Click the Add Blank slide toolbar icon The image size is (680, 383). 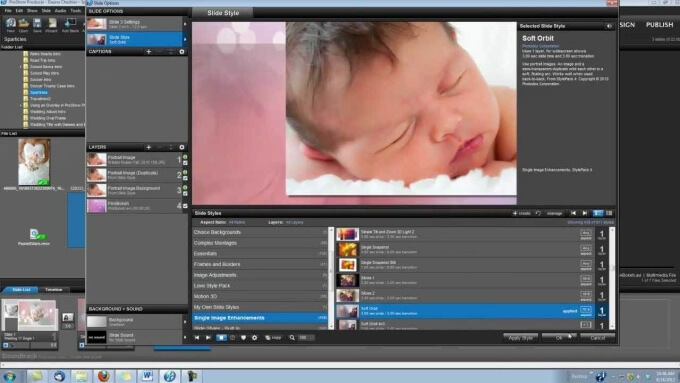point(70,25)
